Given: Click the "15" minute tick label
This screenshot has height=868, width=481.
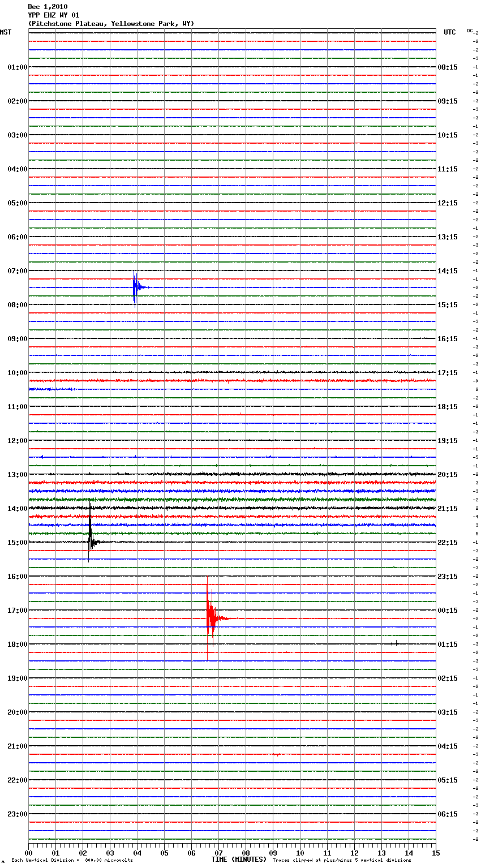Looking at the screenshot, I should pyautogui.click(x=436, y=853).
